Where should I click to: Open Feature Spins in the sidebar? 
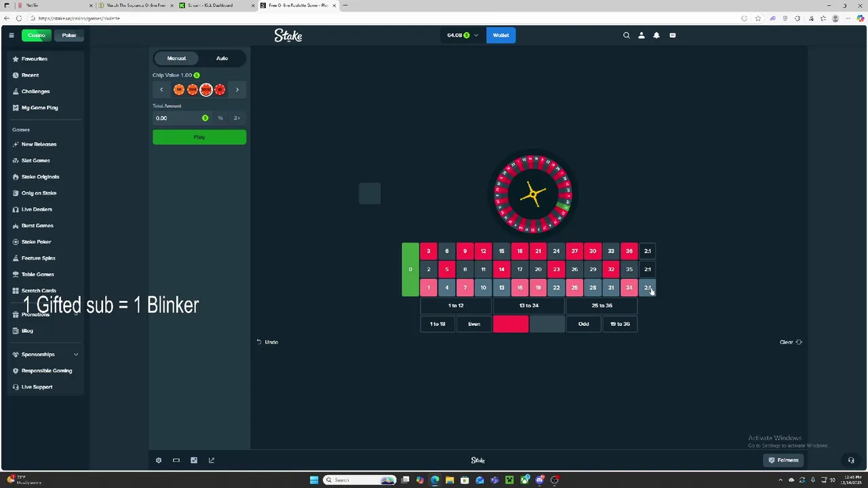pyautogui.click(x=38, y=258)
